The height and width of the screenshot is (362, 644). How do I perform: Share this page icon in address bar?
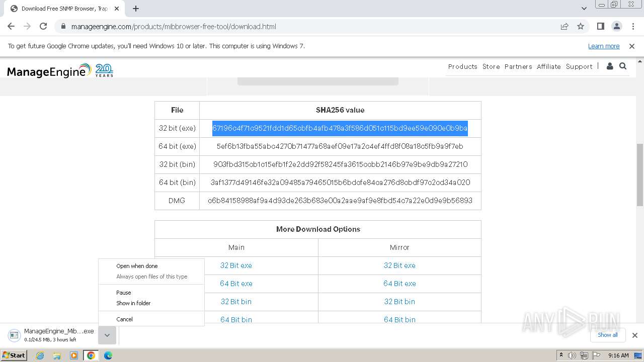click(x=565, y=26)
